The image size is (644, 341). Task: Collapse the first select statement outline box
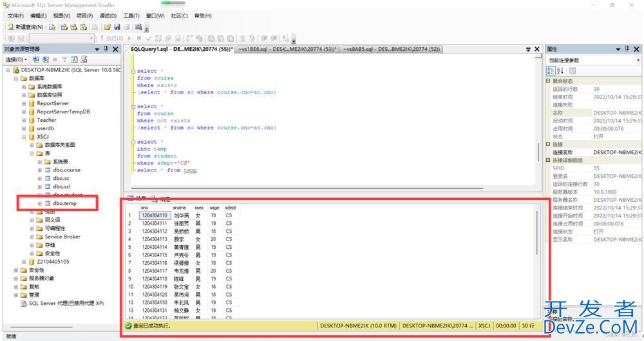pos(133,71)
